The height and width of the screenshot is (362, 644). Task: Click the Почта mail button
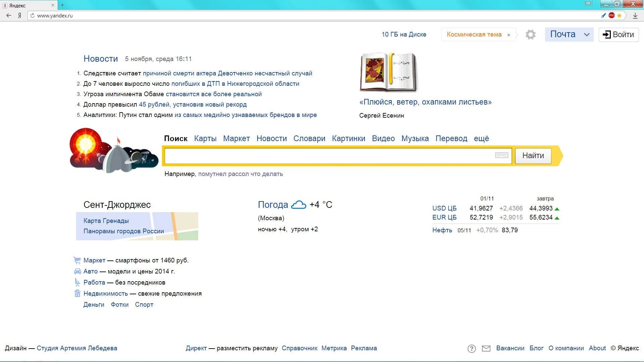[562, 34]
